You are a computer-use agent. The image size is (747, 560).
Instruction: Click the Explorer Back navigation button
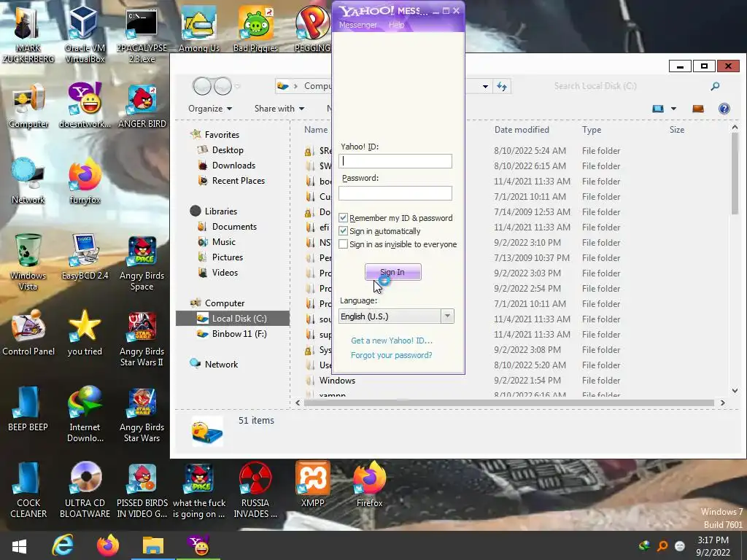click(x=202, y=86)
